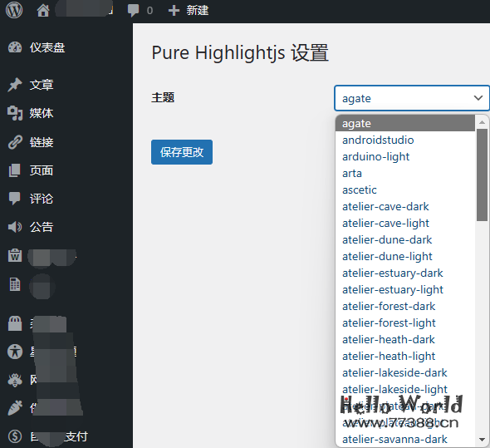Choose atelier-cave-dark theme option

405,206
